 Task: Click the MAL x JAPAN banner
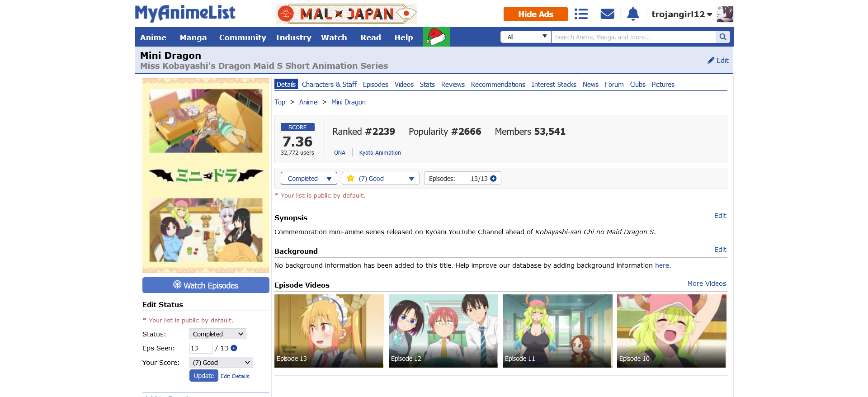[346, 14]
